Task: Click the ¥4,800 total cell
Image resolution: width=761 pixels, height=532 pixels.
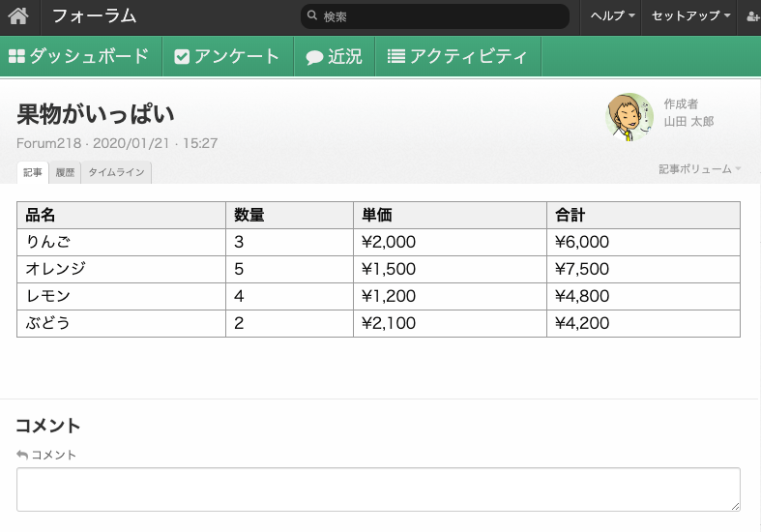Action: [x=644, y=297]
